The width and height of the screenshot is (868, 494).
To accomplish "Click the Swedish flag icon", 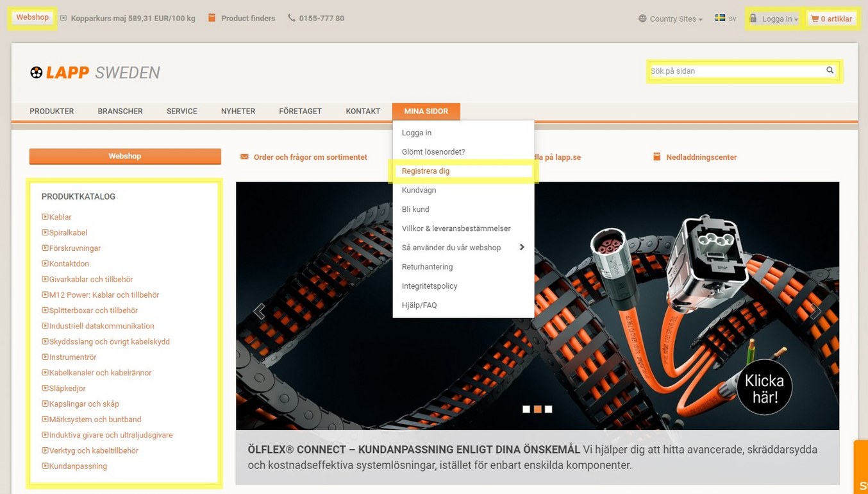I will [x=720, y=18].
